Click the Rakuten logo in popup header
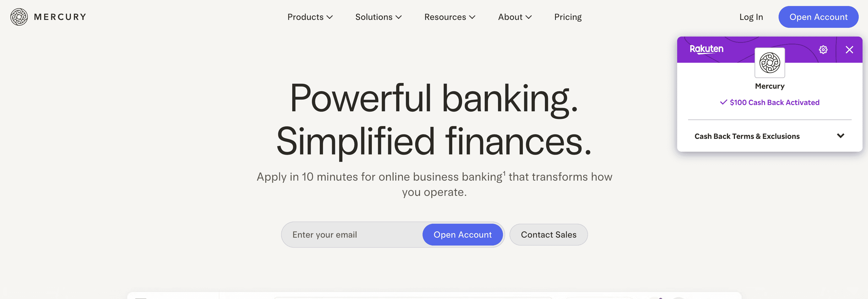Image resolution: width=868 pixels, height=299 pixels. pos(706,49)
